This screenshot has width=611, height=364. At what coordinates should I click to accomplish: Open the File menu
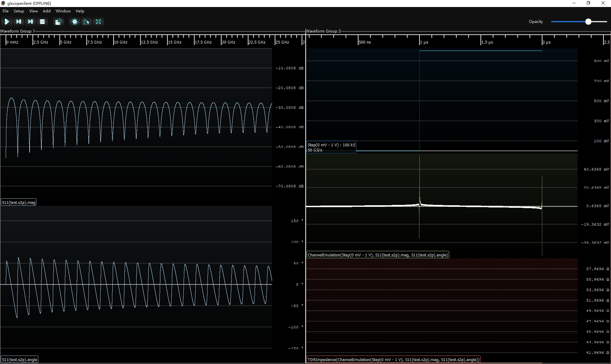5,11
